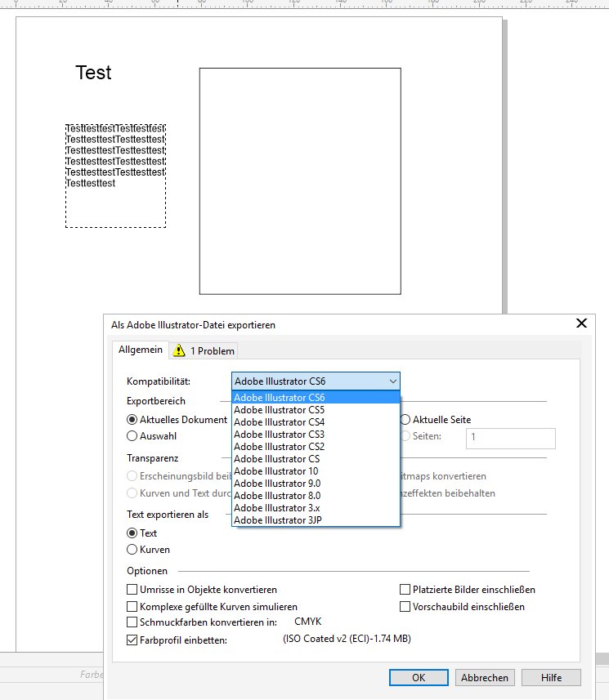Open the 1 Problem warning tab
The image size is (609, 700).
(204, 351)
